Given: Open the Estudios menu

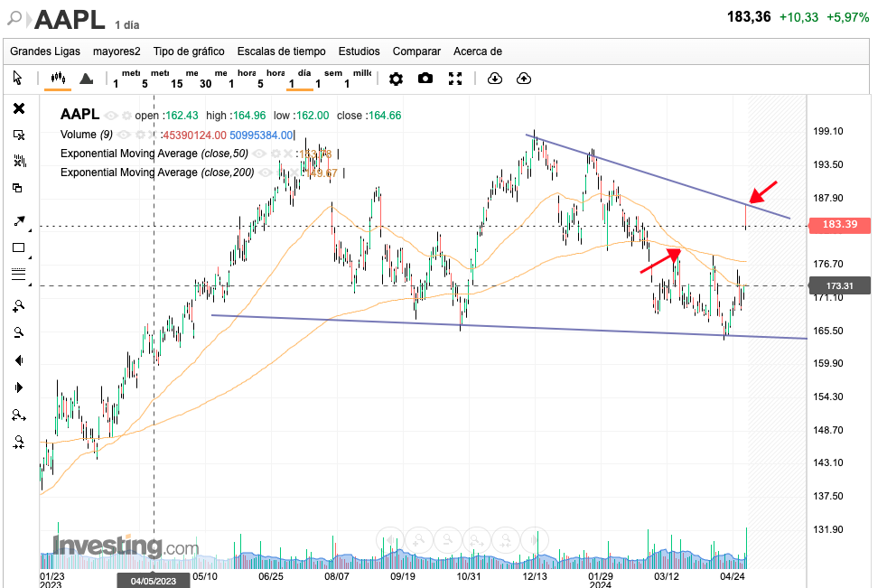Looking at the screenshot, I should pyautogui.click(x=359, y=51).
